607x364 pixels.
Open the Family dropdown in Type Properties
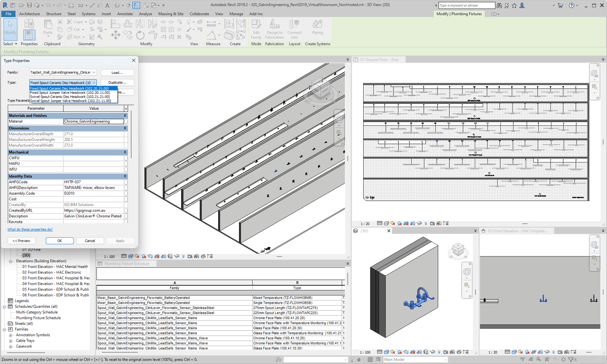click(x=94, y=73)
